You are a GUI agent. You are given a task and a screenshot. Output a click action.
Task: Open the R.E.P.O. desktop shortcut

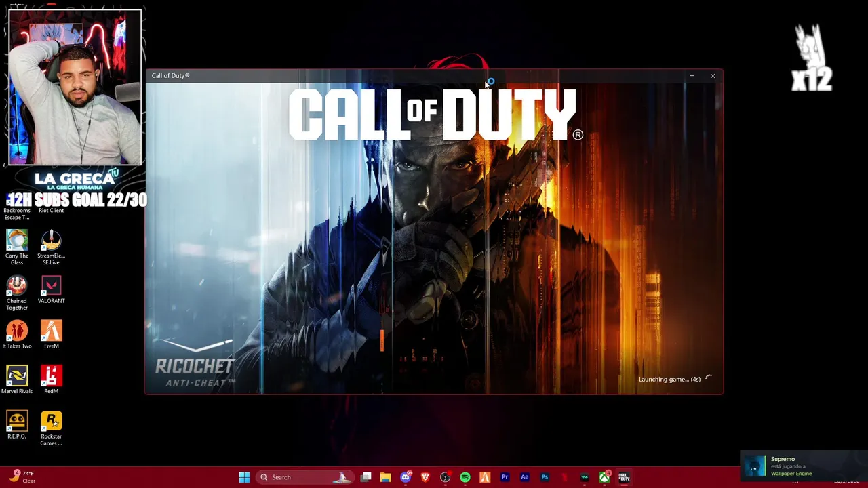(x=17, y=425)
